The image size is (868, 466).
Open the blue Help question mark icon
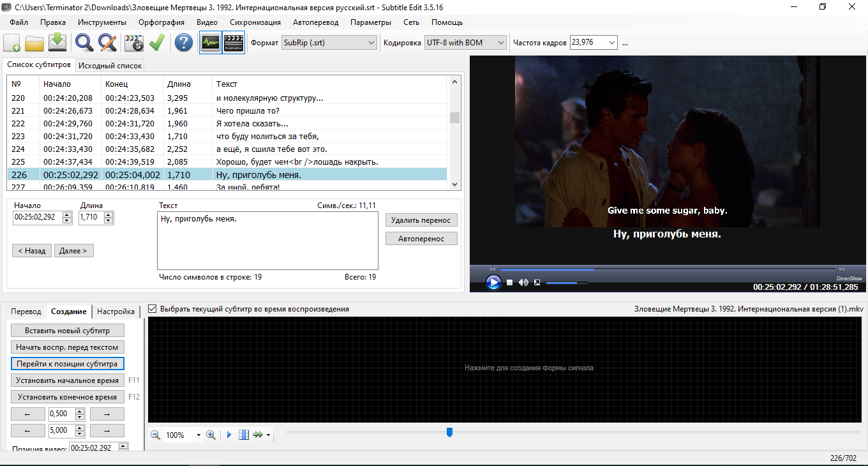[183, 43]
